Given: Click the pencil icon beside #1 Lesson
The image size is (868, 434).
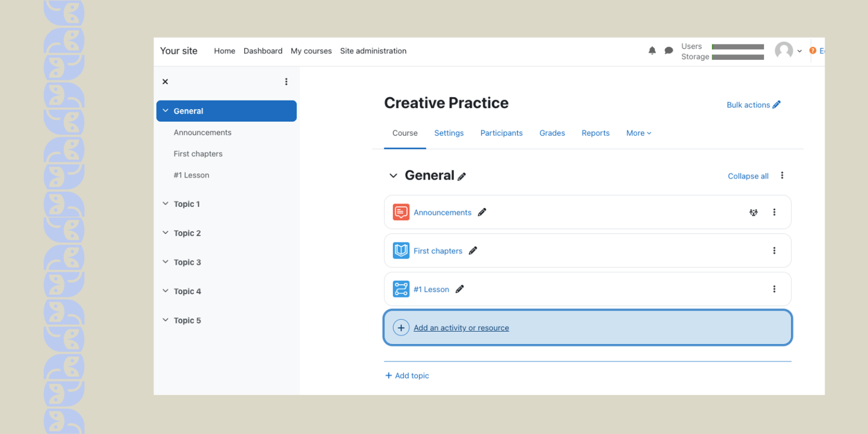Looking at the screenshot, I should pyautogui.click(x=460, y=289).
